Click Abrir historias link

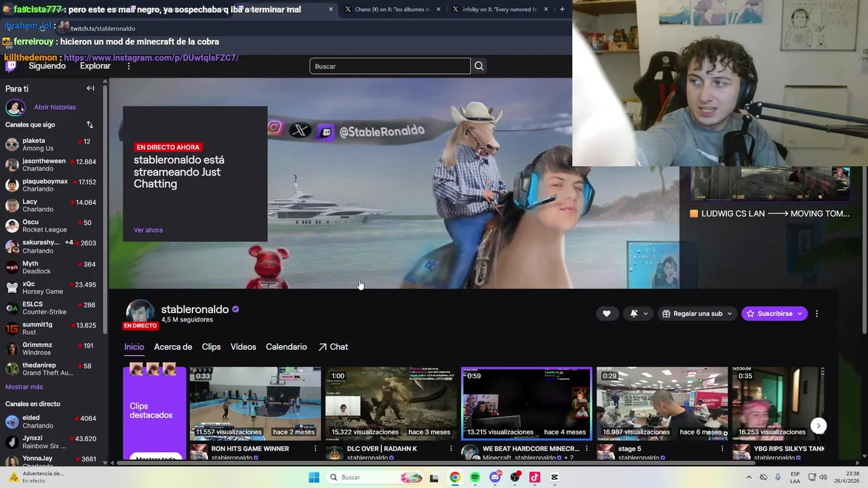(55, 107)
